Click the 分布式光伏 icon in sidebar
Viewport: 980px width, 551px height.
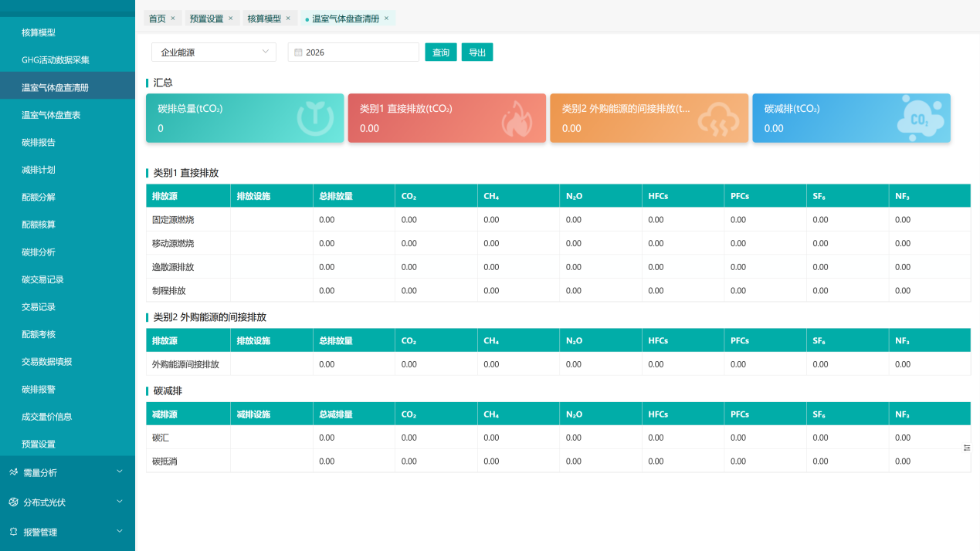coord(13,502)
